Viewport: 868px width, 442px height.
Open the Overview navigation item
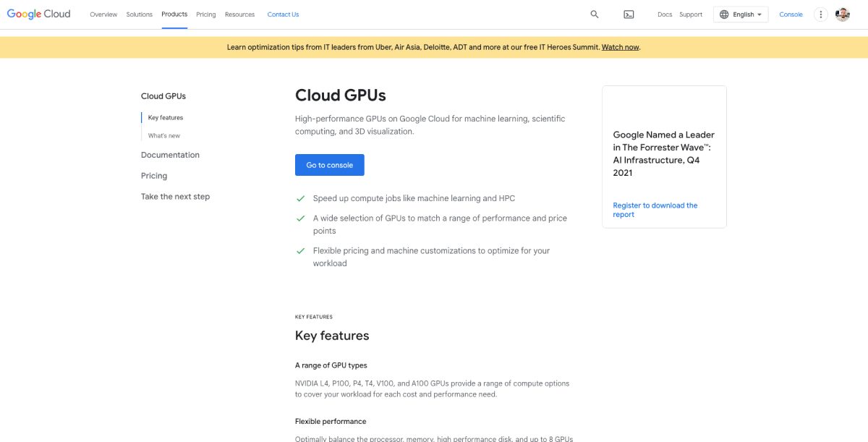pyautogui.click(x=103, y=14)
